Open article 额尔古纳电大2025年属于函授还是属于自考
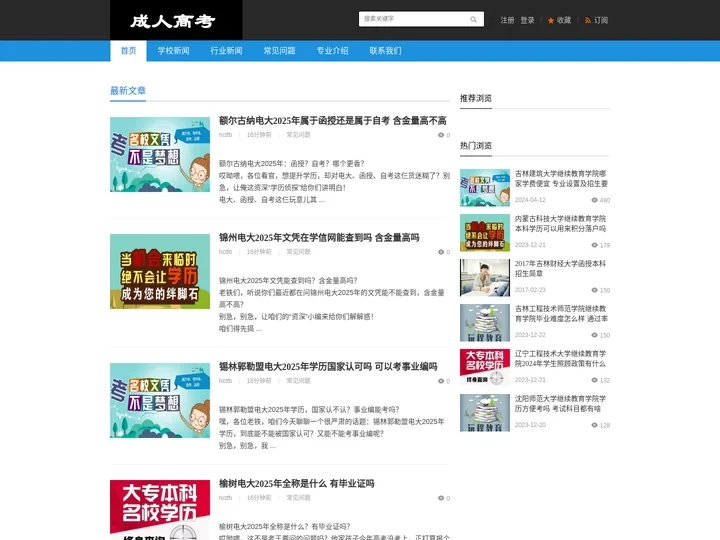Viewport: 720px width, 540px height. [x=332, y=121]
